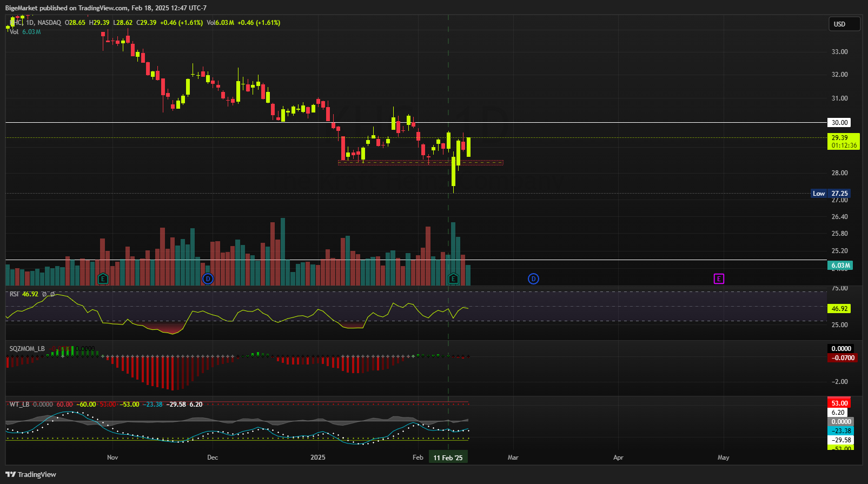Screen dimensions: 868x484
Task: Click the C29.39 close value in the legend
Action: [147, 23]
